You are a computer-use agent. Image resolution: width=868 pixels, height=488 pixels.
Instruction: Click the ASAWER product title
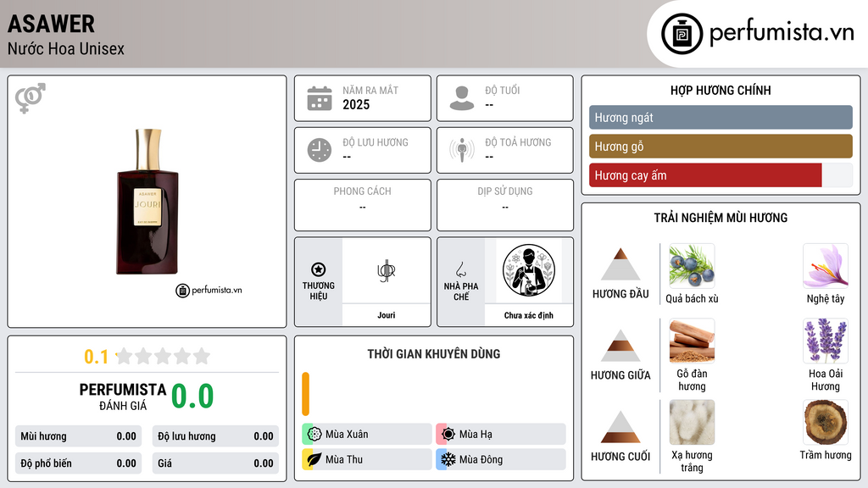(51, 24)
